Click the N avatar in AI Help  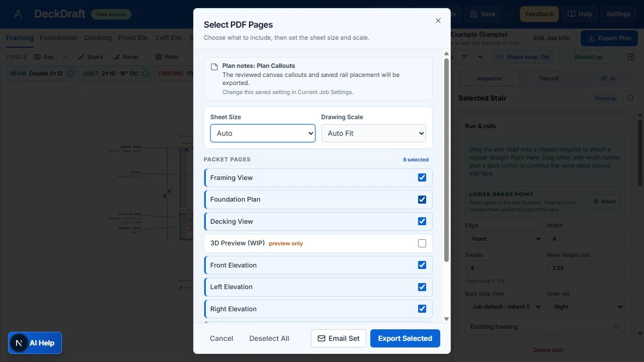pyautogui.click(x=19, y=343)
